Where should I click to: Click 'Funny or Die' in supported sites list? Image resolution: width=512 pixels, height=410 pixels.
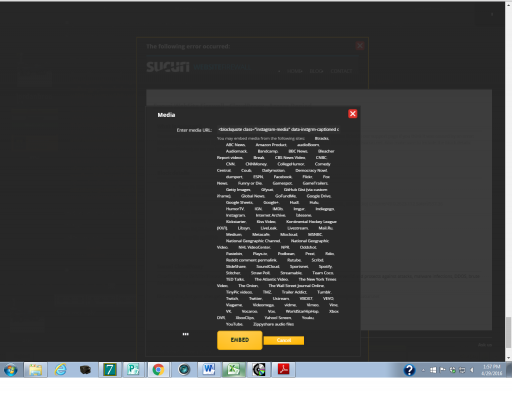[250, 183]
